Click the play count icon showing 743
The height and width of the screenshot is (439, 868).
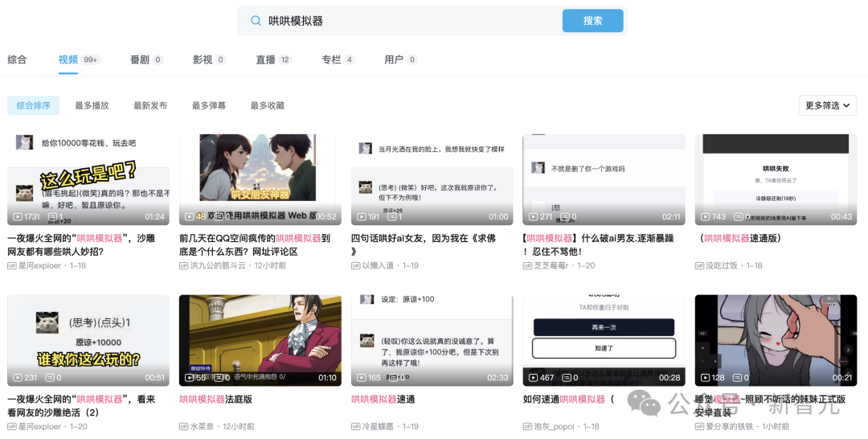point(706,217)
